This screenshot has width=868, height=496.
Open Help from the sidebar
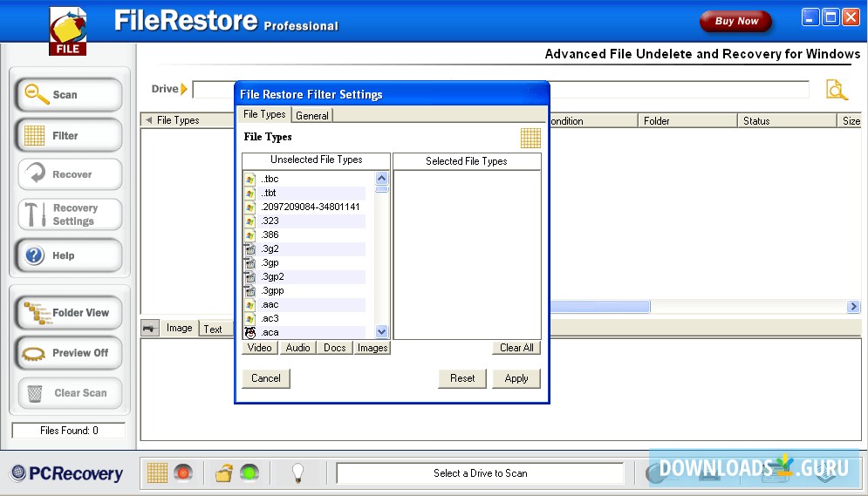coord(69,255)
